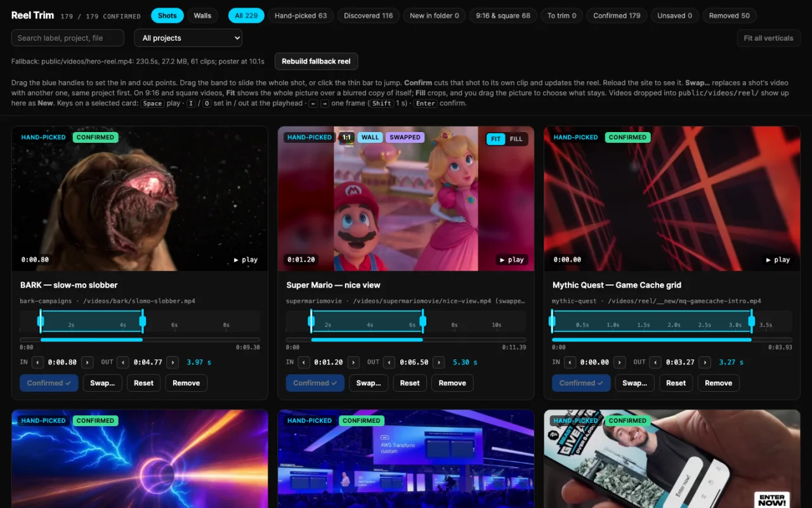The width and height of the screenshot is (812, 508).
Task: Click Fit all verticals button
Action: point(768,38)
